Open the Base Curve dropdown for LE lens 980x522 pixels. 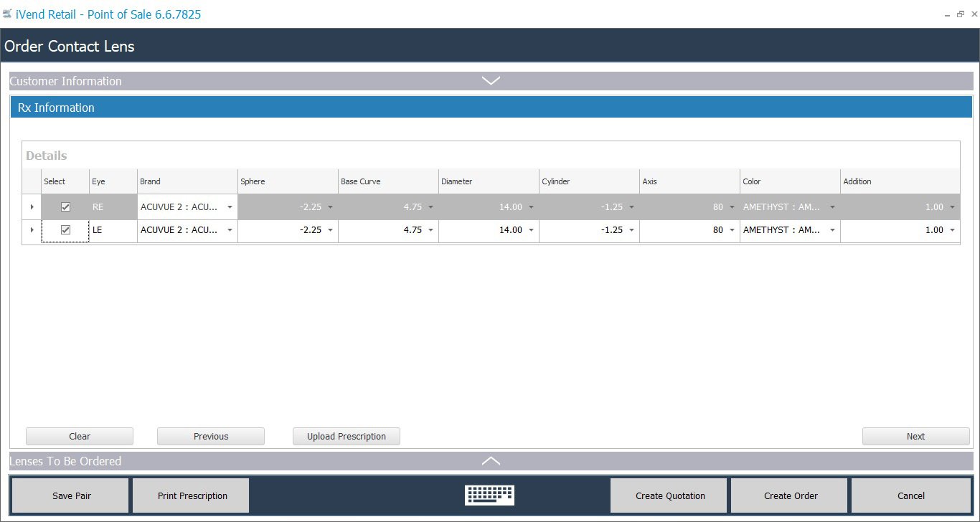(x=431, y=230)
